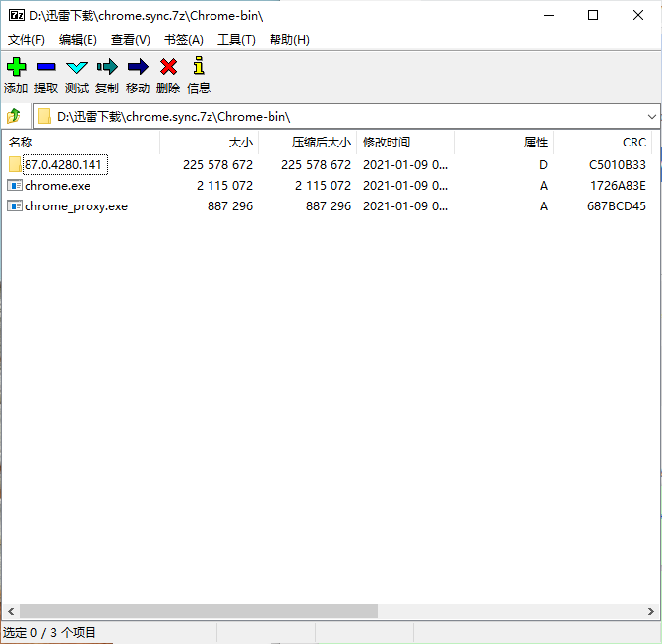Minimize the 7-Zip window
The image size is (662, 644).
[x=549, y=15]
